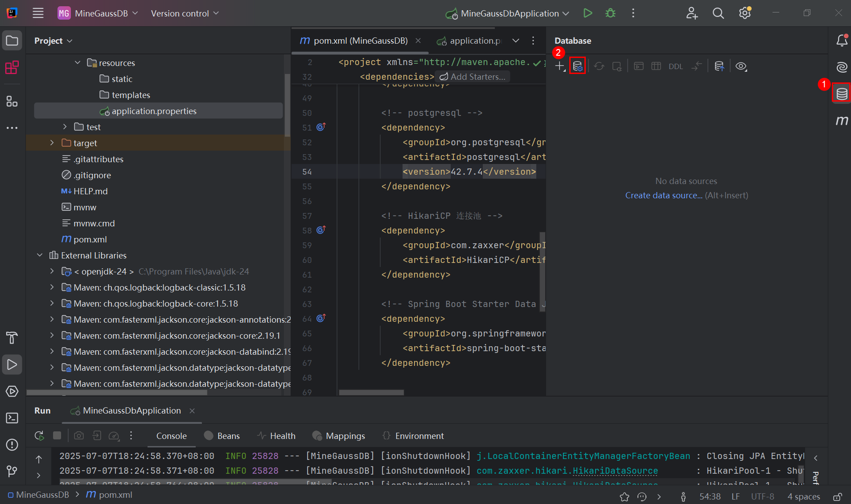
Task: Open the Notifications bell icon
Action: (x=841, y=41)
